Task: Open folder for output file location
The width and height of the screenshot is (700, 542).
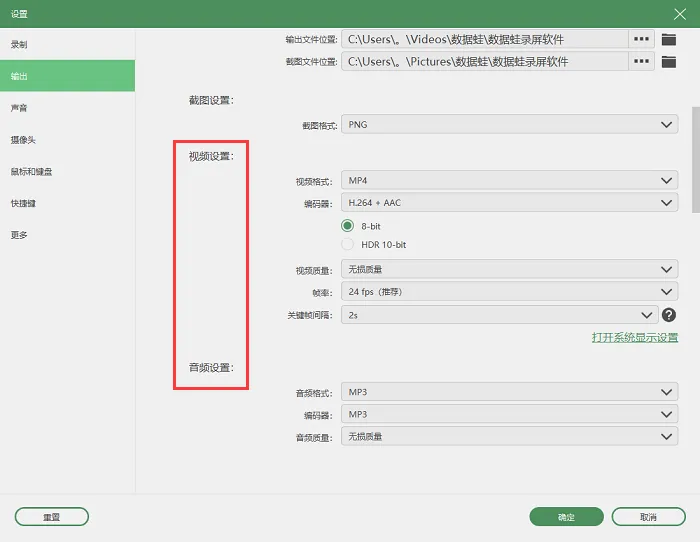Action: (668, 40)
